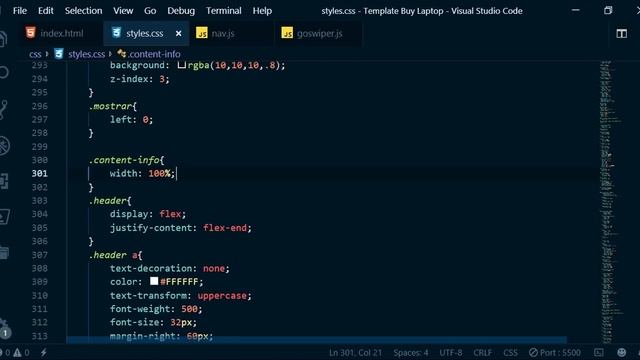Click line number 301 in gutter
The image size is (640, 360).
[40, 173]
